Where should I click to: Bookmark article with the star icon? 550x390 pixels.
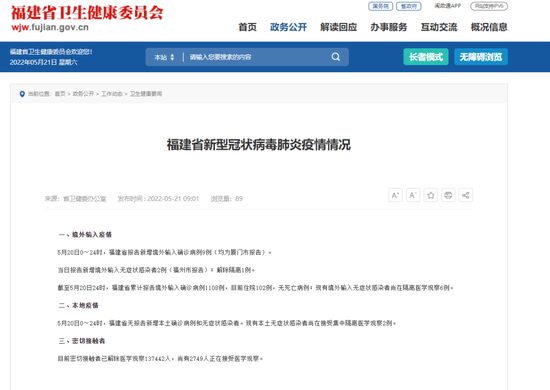tap(430, 195)
